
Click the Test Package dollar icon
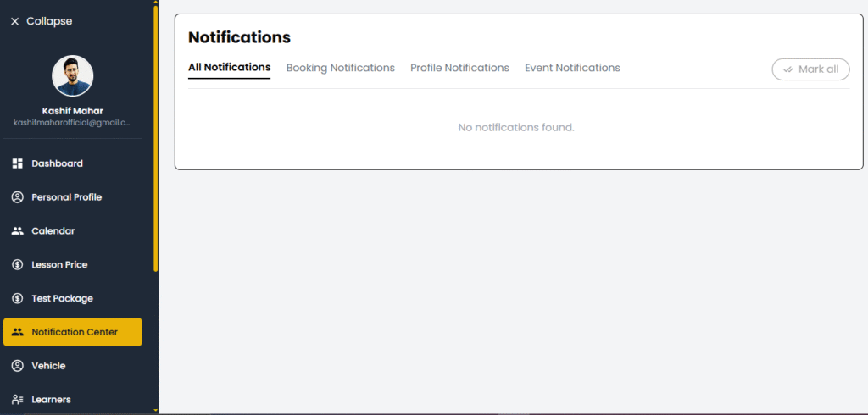(17, 299)
